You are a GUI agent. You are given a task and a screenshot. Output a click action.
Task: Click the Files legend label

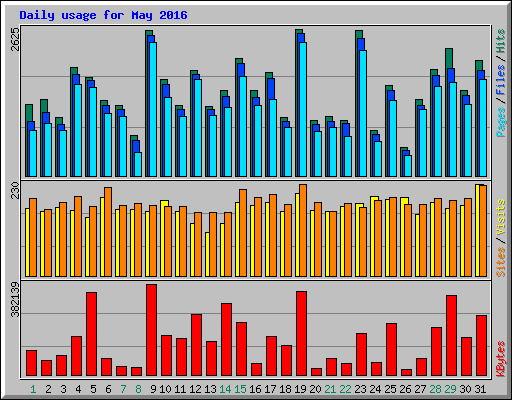(501, 80)
